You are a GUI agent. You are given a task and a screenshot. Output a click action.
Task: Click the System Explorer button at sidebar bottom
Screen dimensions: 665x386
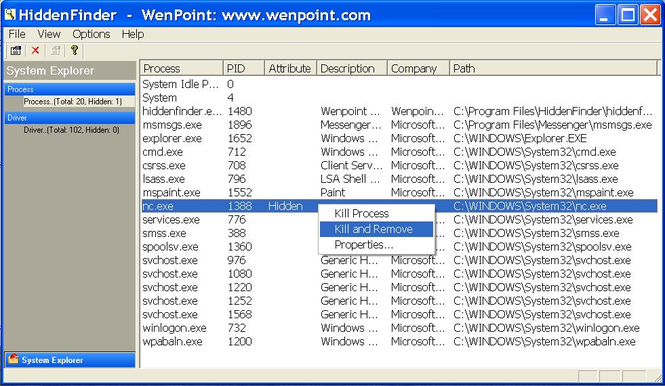pos(70,360)
